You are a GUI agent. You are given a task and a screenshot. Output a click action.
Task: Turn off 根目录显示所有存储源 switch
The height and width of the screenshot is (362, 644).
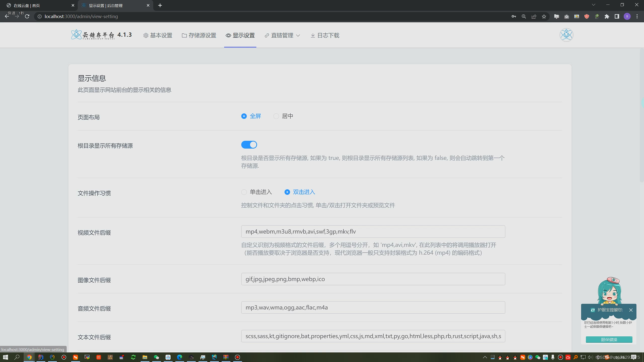click(x=249, y=145)
